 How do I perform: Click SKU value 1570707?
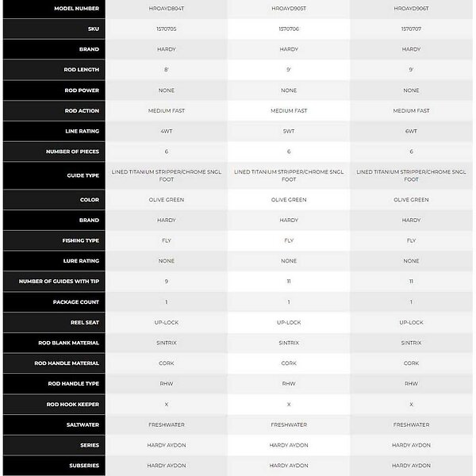click(x=411, y=29)
